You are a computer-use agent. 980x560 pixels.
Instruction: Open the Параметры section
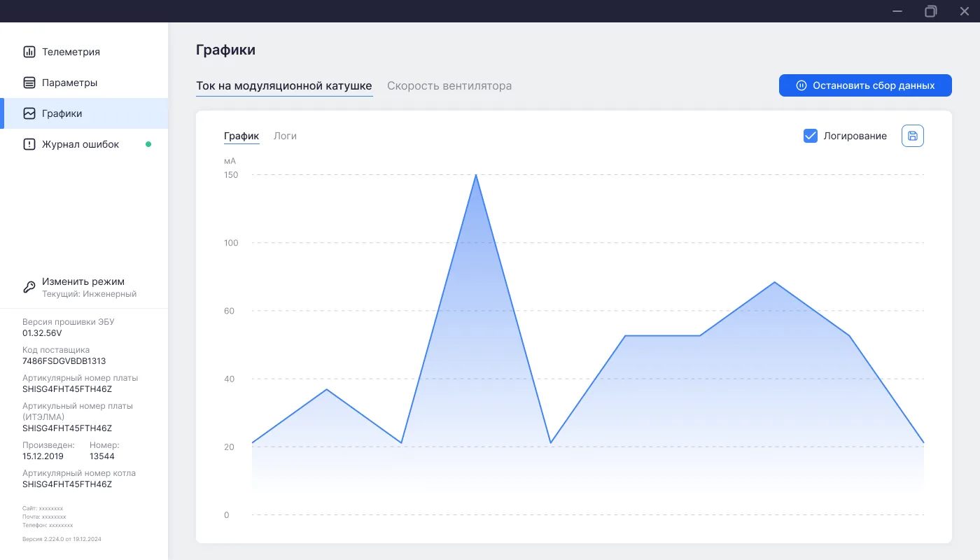(84, 83)
